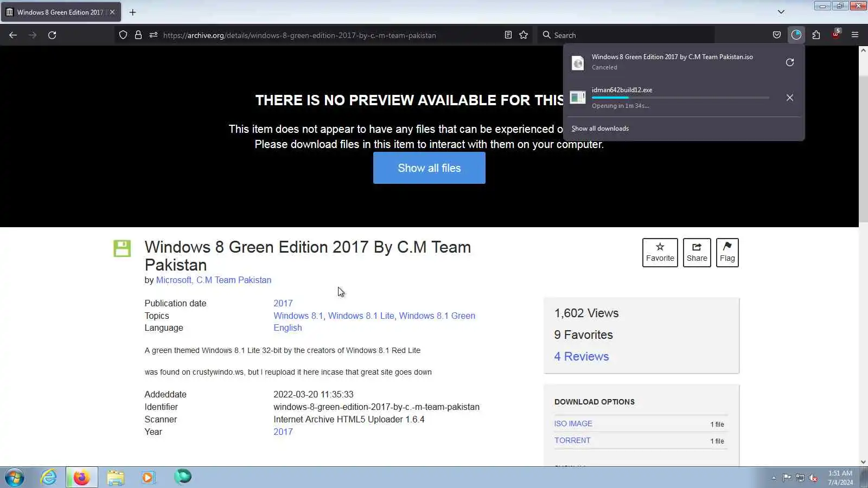Click '9 Favorites' text
Viewport: 868px width, 488px height.
coord(584,335)
